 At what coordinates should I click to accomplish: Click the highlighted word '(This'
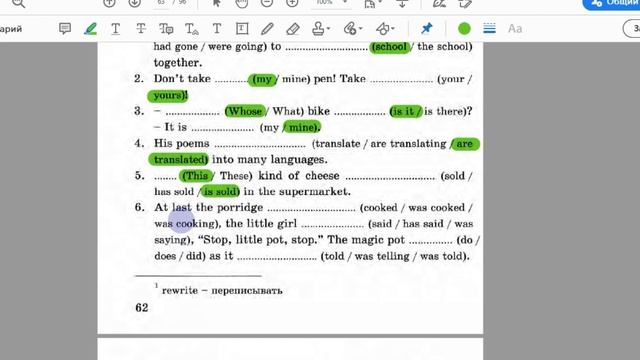[x=196, y=176]
